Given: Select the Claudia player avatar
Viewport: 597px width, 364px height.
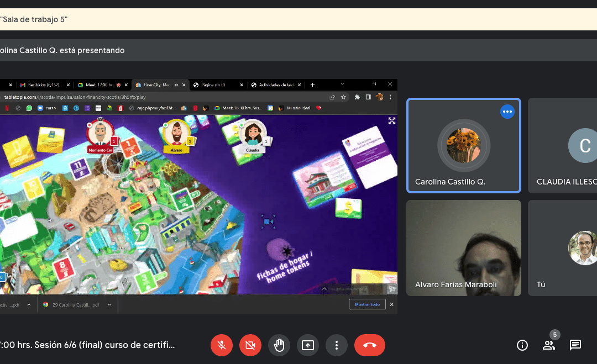Looking at the screenshot, I should tap(253, 136).
